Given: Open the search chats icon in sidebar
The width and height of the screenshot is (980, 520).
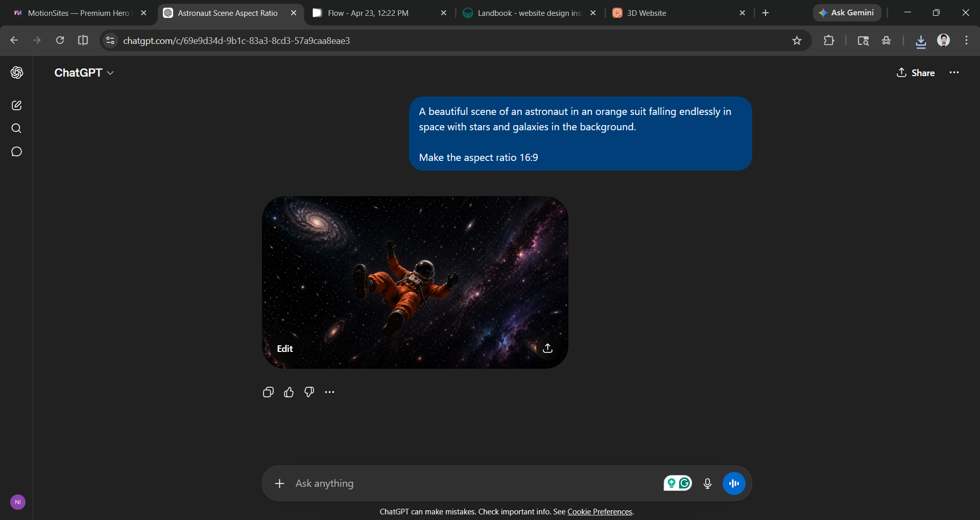Looking at the screenshot, I should (17, 128).
